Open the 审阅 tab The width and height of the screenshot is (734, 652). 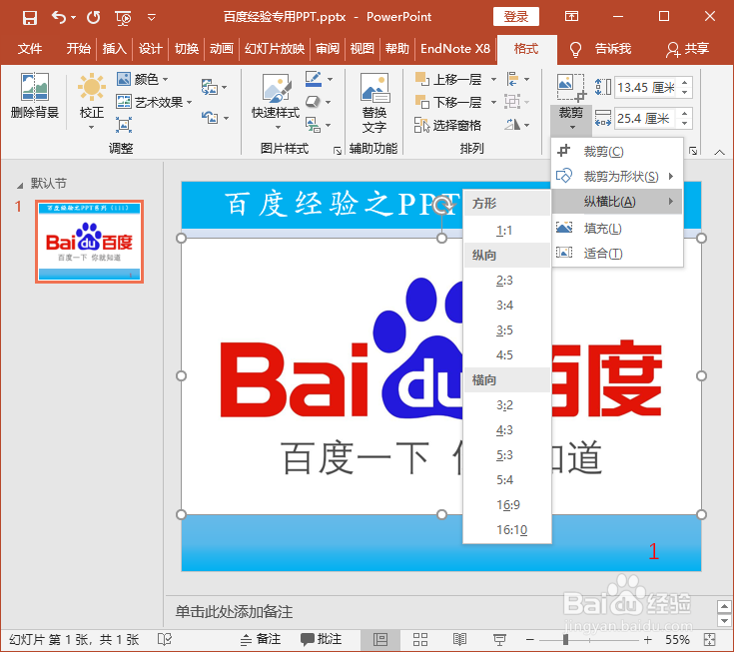click(327, 49)
